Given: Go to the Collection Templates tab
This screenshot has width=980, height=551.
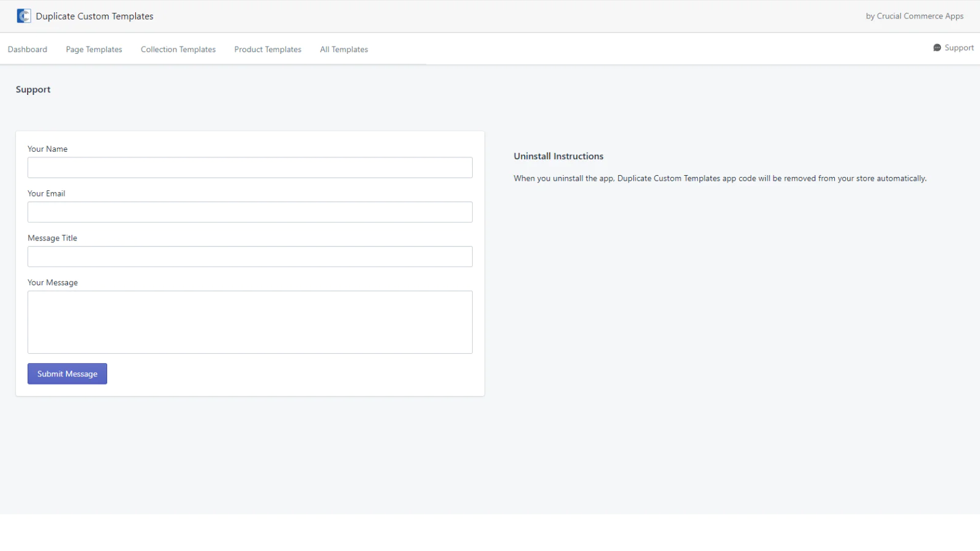Looking at the screenshot, I should [178, 50].
